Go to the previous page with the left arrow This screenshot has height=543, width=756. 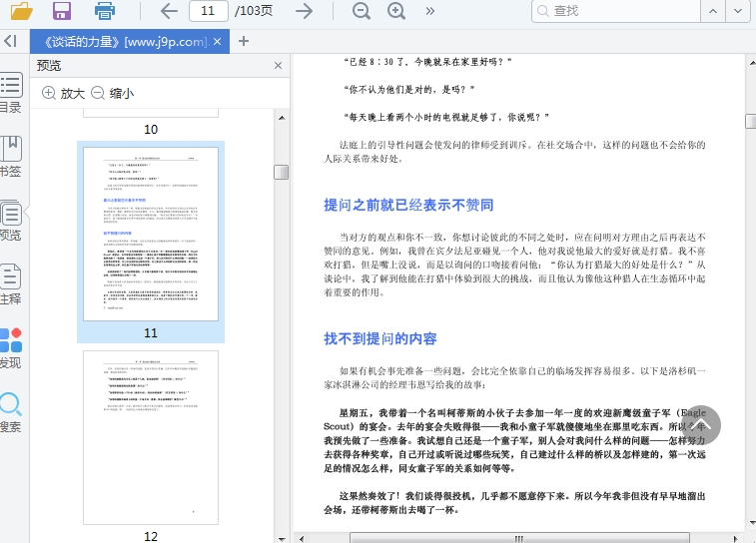[169, 11]
